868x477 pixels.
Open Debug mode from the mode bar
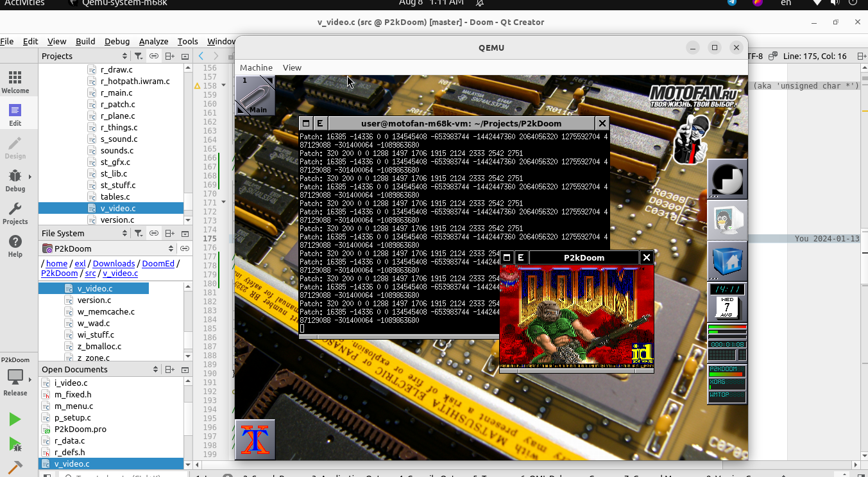coord(15,180)
